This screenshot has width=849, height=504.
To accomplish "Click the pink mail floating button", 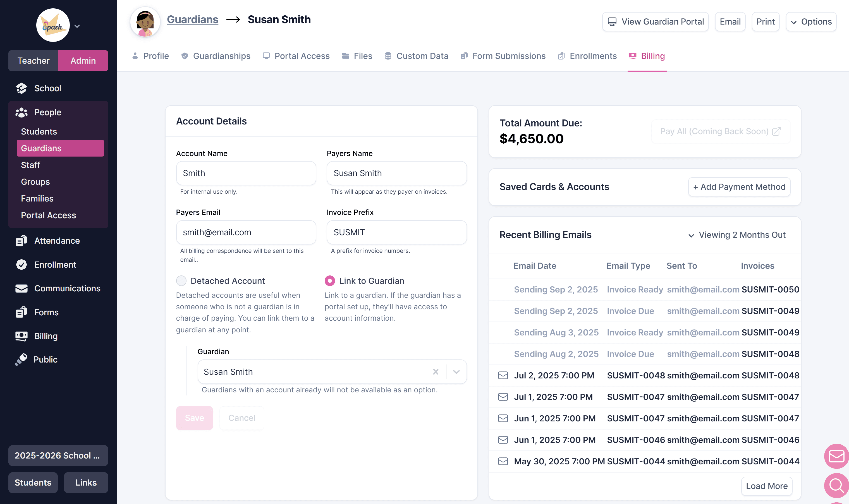I will [836, 456].
